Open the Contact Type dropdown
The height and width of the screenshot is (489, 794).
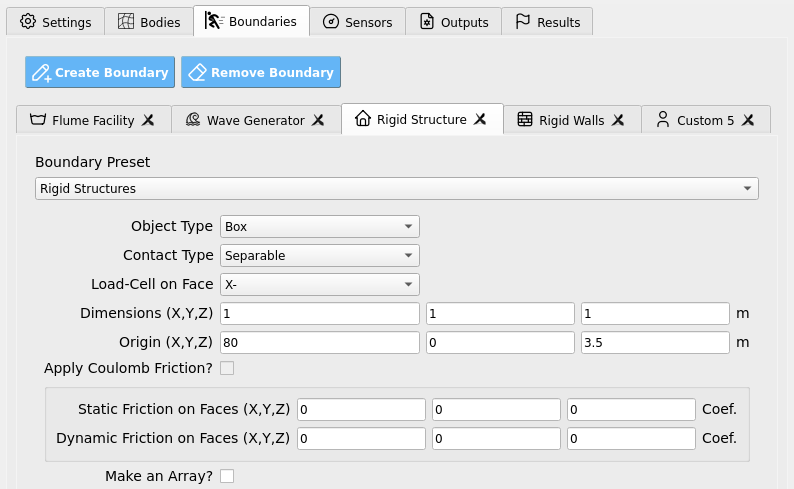point(320,255)
